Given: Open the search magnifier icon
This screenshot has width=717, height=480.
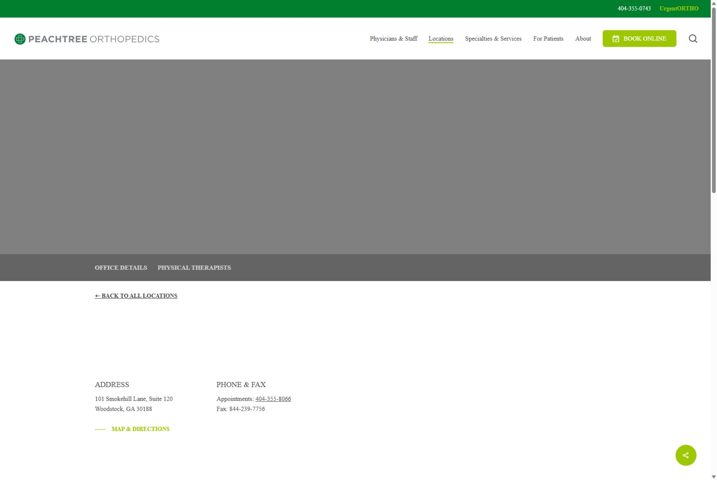Looking at the screenshot, I should click(x=693, y=39).
